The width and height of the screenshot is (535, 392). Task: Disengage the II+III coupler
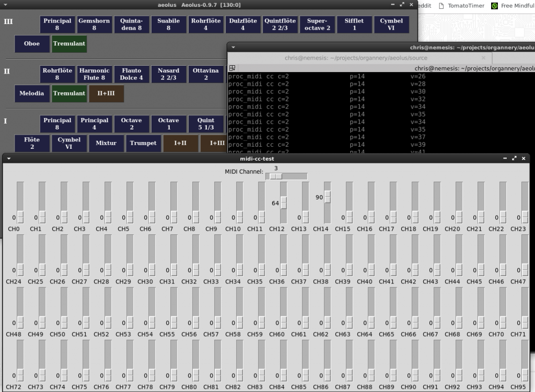pos(106,93)
